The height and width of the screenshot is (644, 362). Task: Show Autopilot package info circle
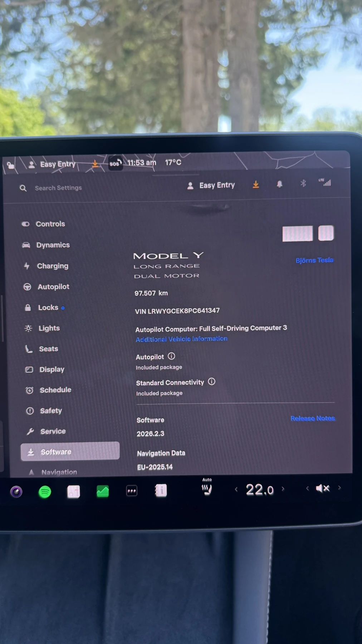tap(171, 356)
